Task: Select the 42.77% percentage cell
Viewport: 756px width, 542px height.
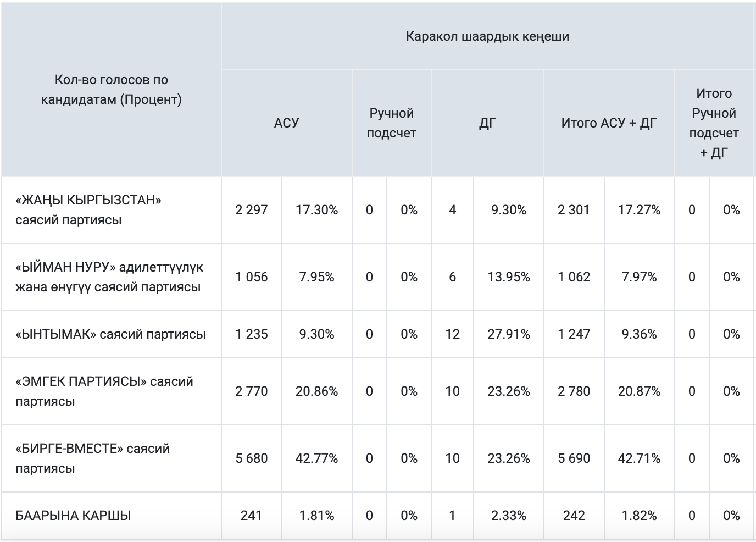Action: [x=316, y=458]
